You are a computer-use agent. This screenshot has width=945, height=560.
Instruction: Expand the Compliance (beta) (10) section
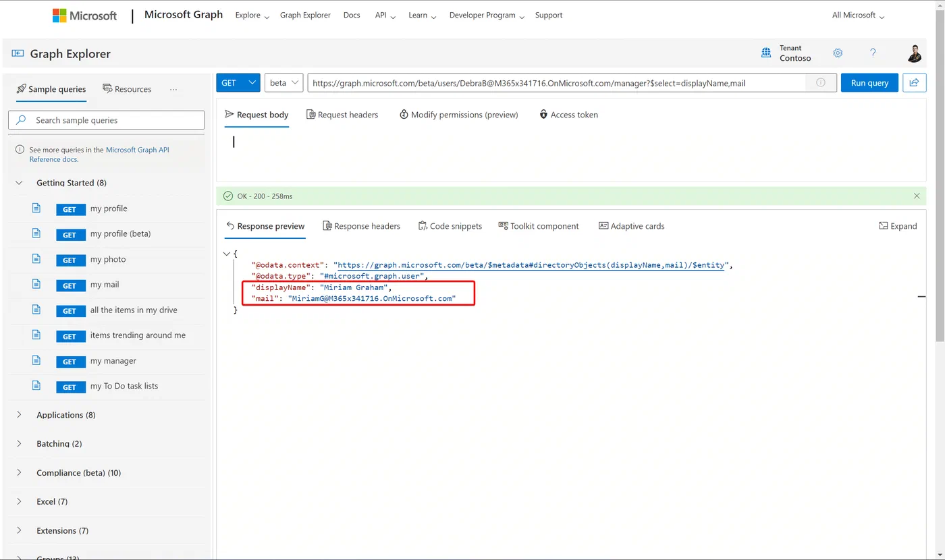click(19, 472)
